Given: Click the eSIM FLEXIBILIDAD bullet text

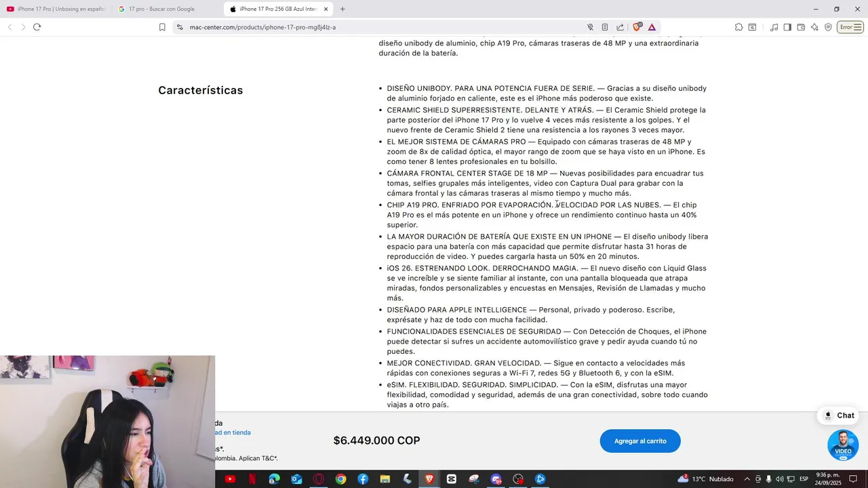Looking at the screenshot, I should click(x=547, y=394).
